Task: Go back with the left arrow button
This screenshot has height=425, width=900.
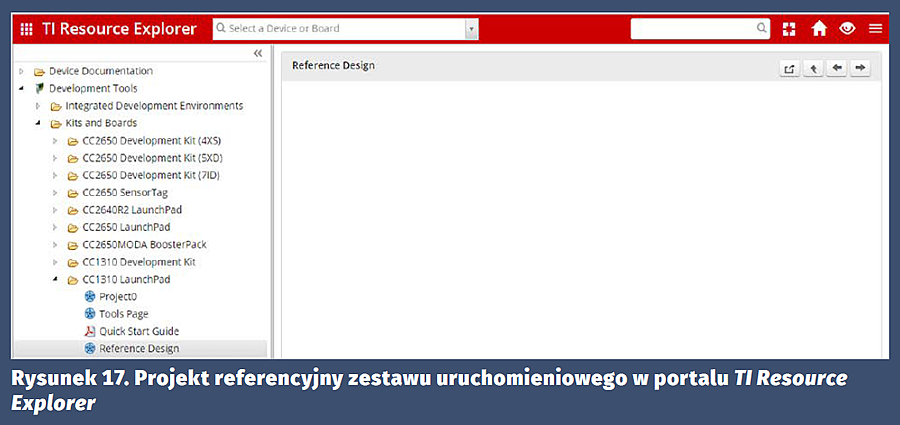Action: [x=837, y=69]
